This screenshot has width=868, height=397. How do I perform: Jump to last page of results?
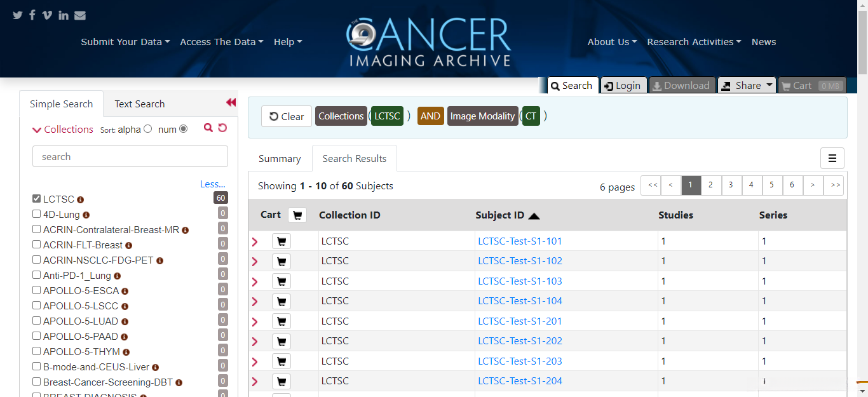coord(834,185)
